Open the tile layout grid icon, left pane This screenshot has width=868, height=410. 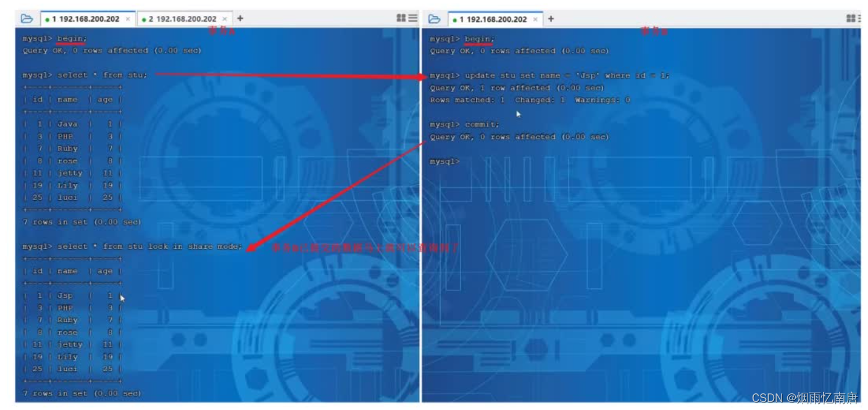(x=401, y=19)
